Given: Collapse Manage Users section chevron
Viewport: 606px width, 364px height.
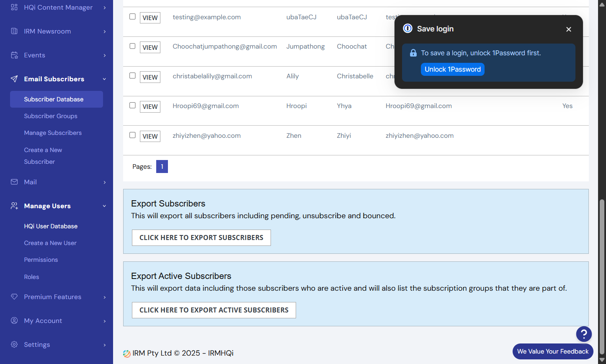Looking at the screenshot, I should tap(105, 206).
